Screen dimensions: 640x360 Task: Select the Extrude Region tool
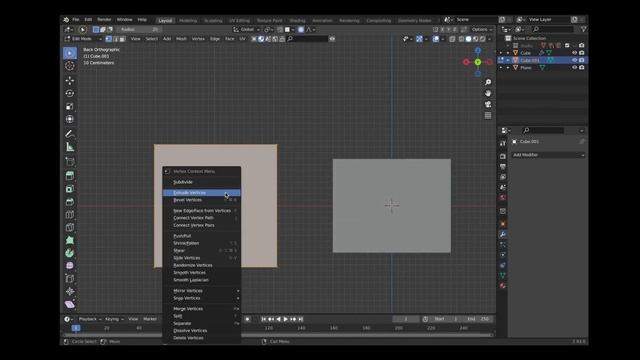[x=70, y=176]
